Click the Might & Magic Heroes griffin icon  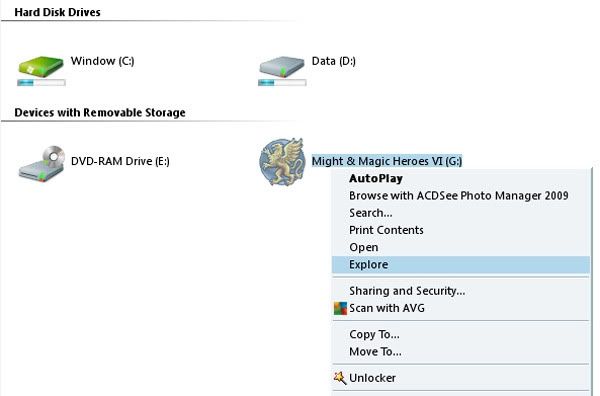pos(282,162)
